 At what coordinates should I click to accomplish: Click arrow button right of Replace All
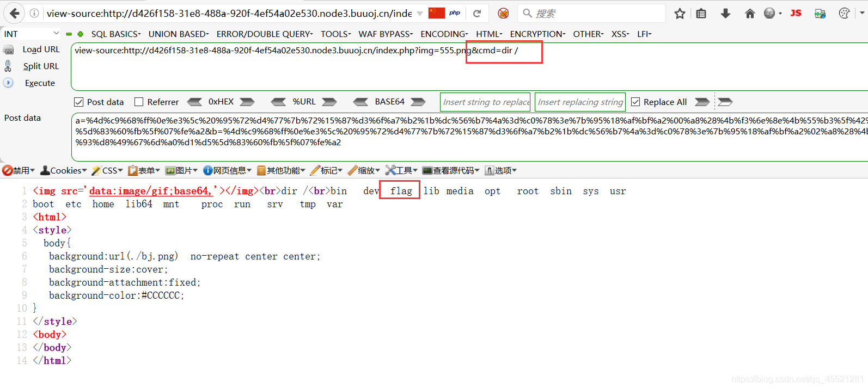coord(702,102)
